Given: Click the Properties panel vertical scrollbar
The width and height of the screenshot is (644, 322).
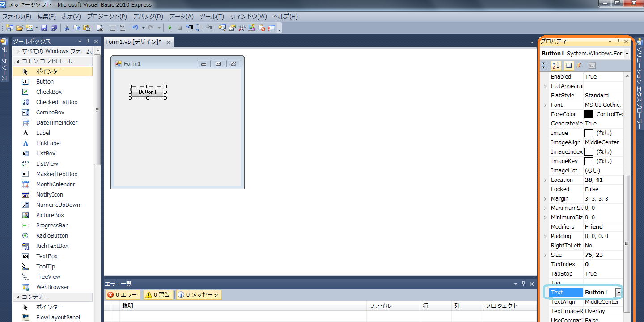Looking at the screenshot, I should click(627, 243).
